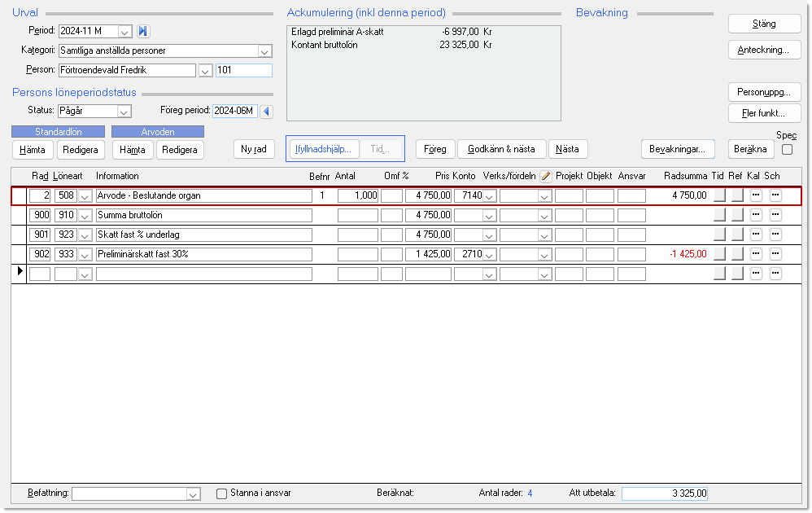The width and height of the screenshot is (812, 513).
Task: Click Ref button on the empty new row
Action: (737, 274)
